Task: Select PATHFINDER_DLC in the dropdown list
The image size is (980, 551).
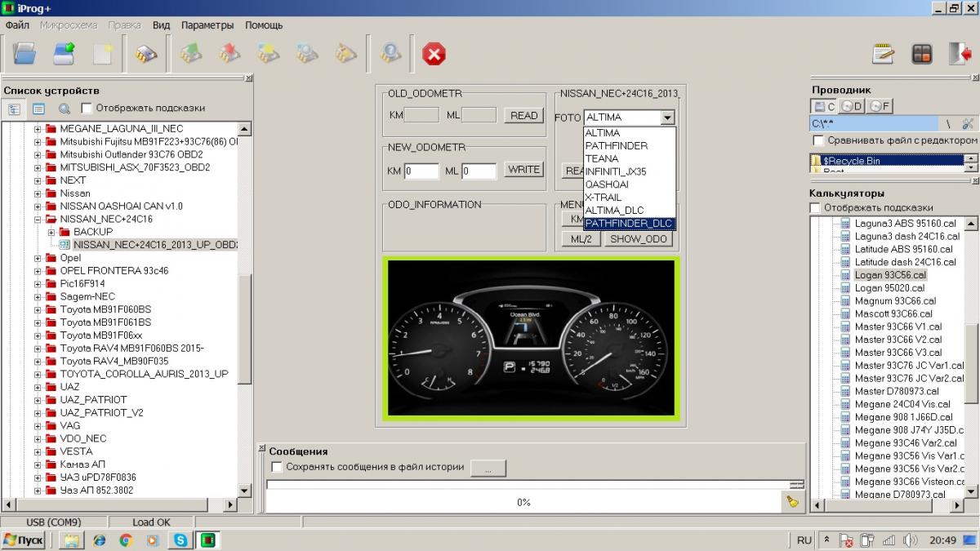Action: pyautogui.click(x=630, y=223)
